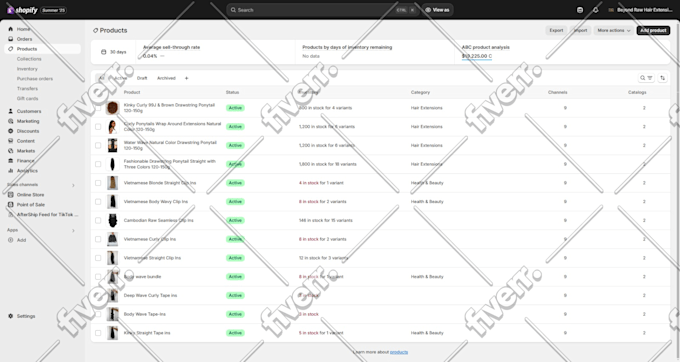The height and width of the screenshot is (362, 680).
Task: Open Marketing in the sidebar
Action: pyautogui.click(x=28, y=121)
